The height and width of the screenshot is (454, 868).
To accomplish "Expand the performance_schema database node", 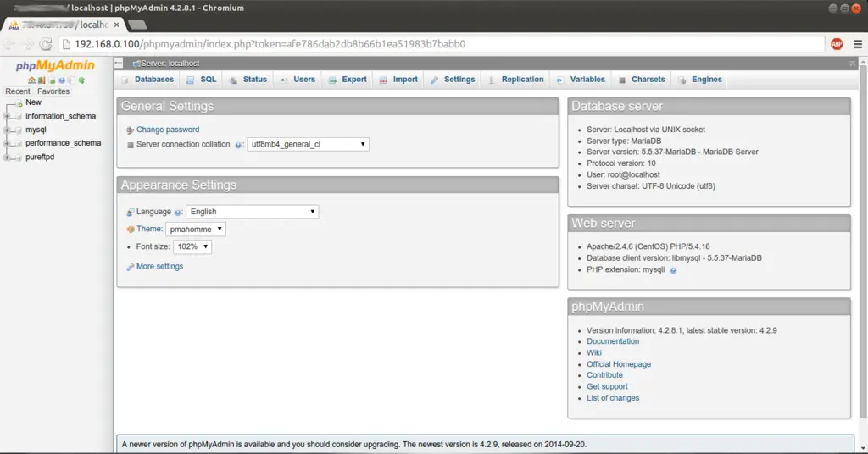I will (7, 143).
